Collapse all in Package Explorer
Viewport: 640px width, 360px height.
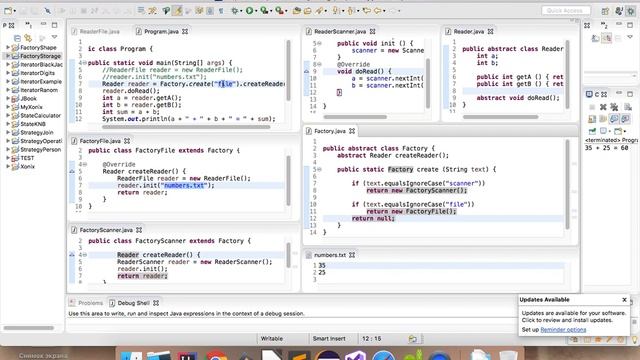click(x=17, y=38)
